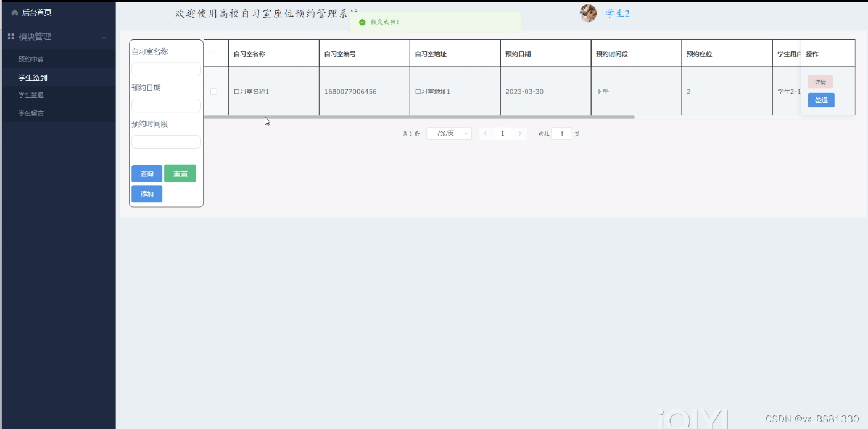Click the 学生2 username link
This screenshot has width=868, height=429.
coord(618,14)
